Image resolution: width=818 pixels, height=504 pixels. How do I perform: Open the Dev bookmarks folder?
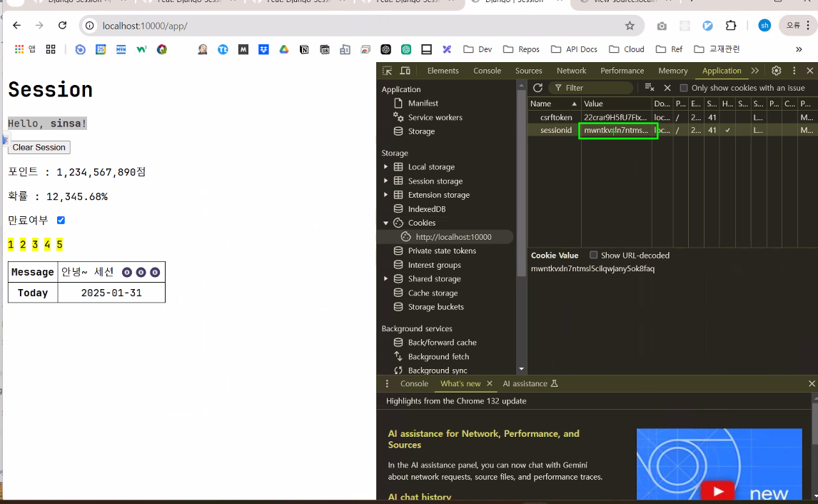click(x=478, y=49)
